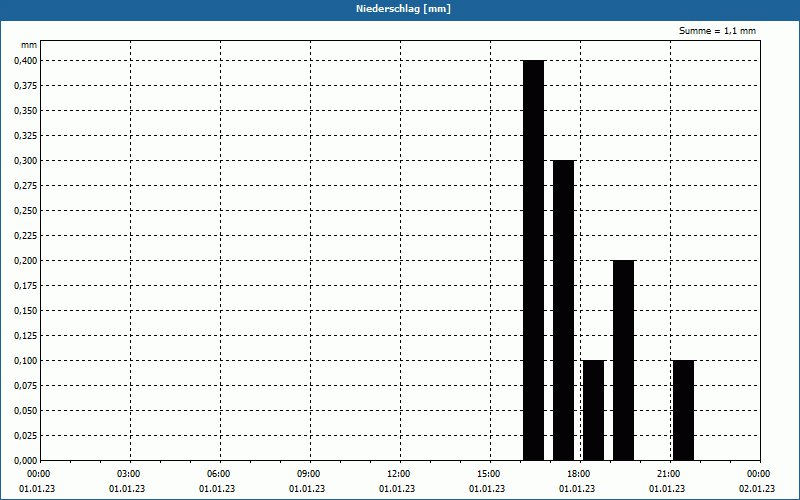Select the 06:00 time label

[x=219, y=474]
